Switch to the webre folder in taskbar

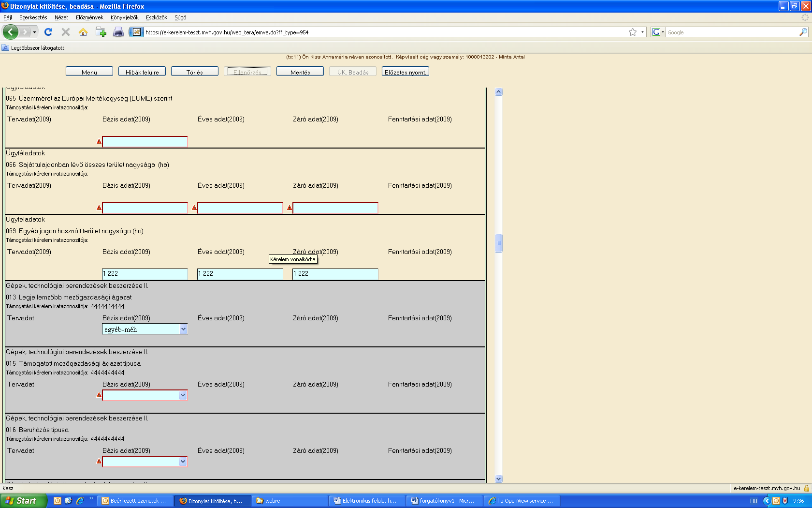pyautogui.click(x=290, y=501)
